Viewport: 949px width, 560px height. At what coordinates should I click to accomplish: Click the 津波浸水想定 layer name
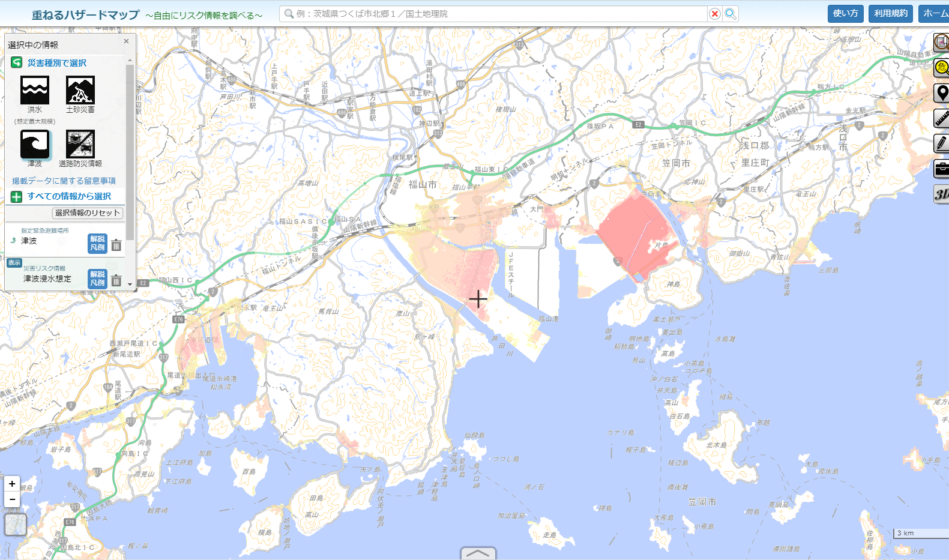tap(47, 278)
